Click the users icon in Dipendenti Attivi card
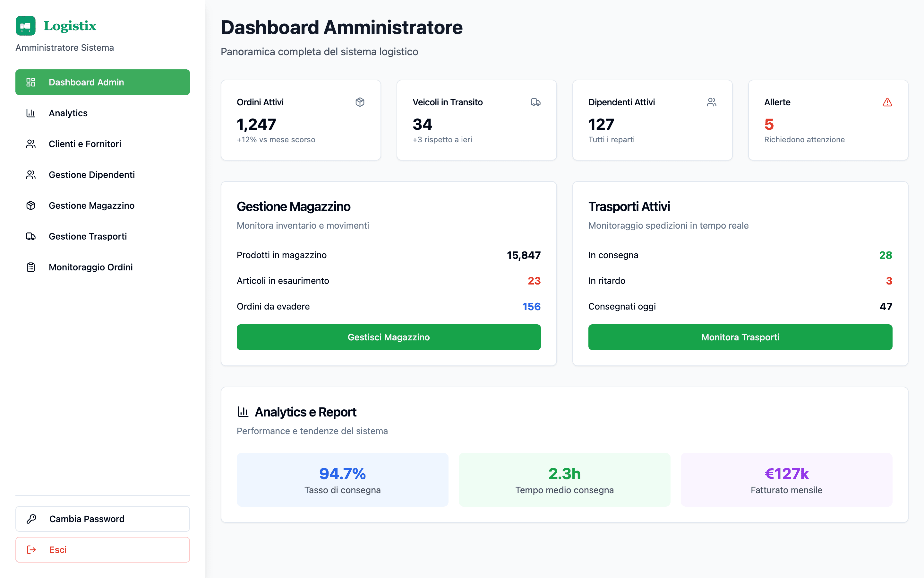 pyautogui.click(x=712, y=102)
